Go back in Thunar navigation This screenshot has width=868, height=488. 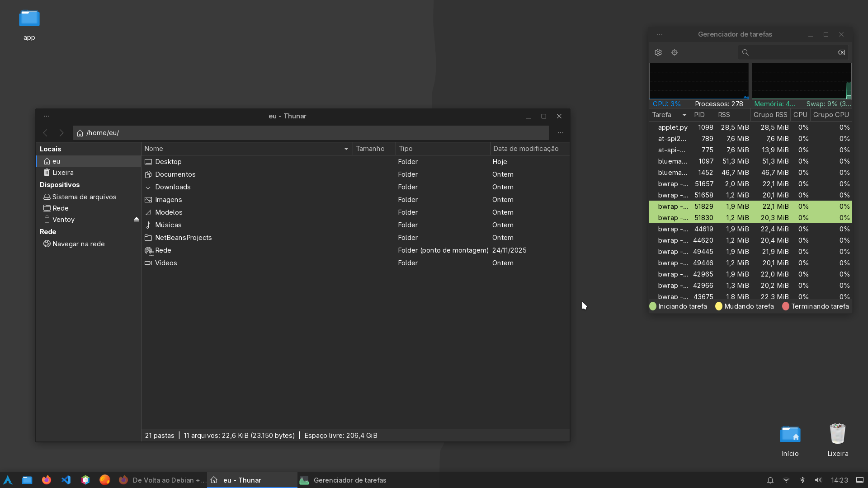coord(45,133)
